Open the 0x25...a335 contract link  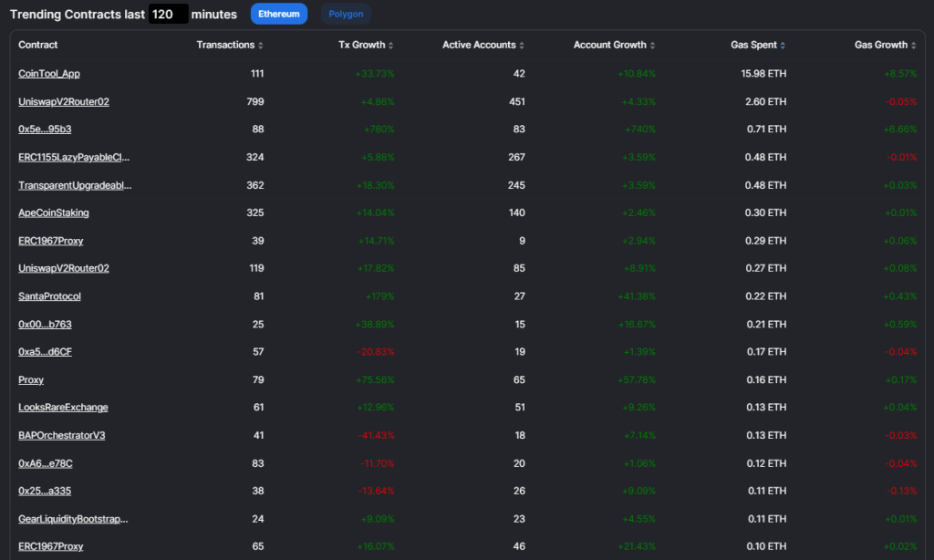point(45,491)
